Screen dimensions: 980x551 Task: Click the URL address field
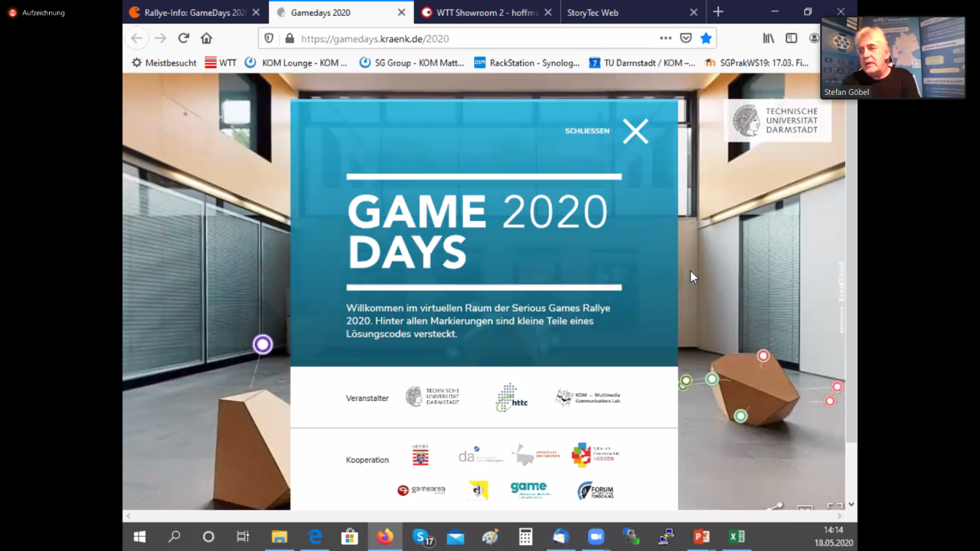point(467,38)
